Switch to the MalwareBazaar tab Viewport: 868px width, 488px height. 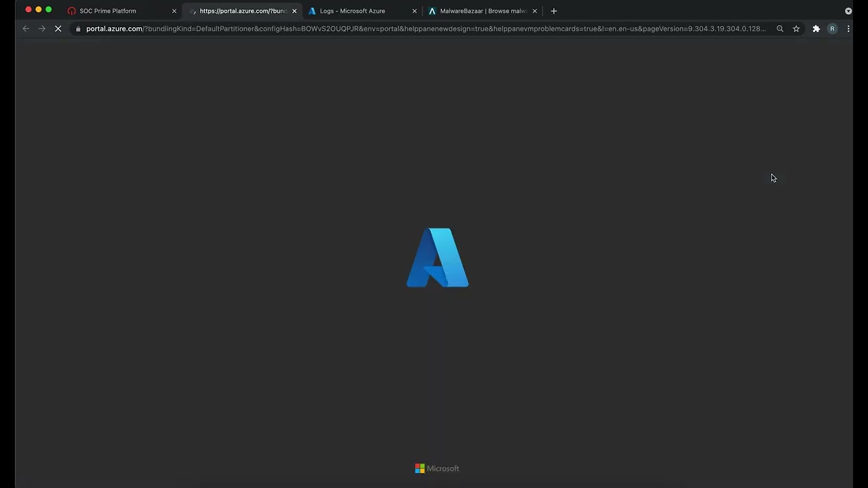click(481, 11)
